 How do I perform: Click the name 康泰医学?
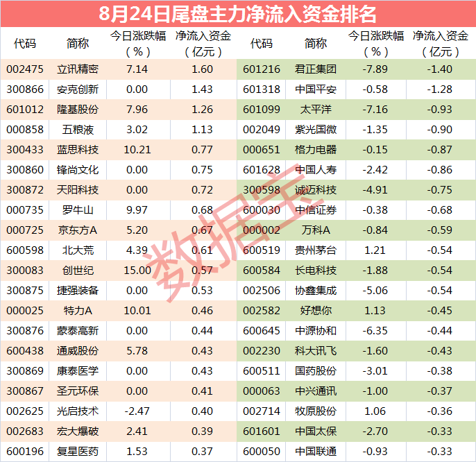tap(78, 371)
